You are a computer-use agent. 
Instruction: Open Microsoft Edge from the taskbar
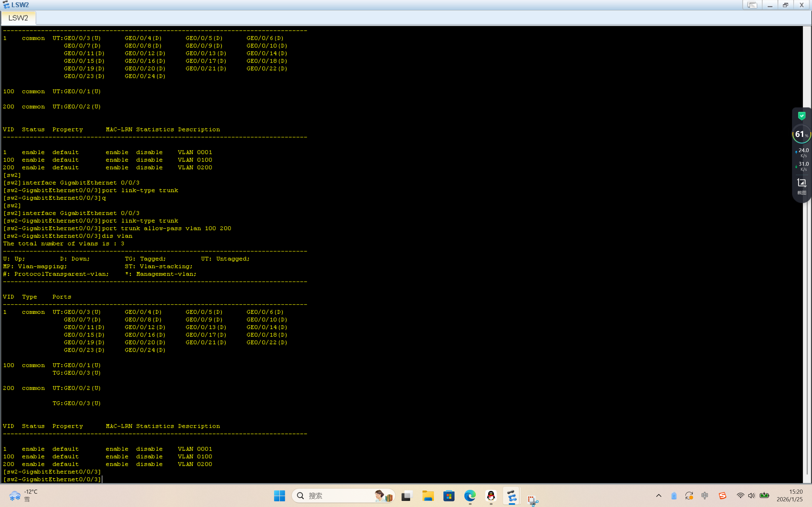tap(470, 496)
